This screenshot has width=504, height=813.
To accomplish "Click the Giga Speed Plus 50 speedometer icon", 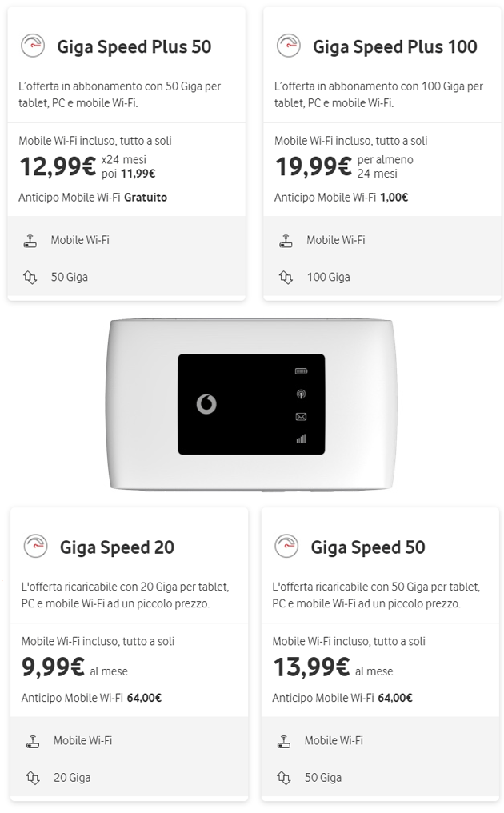I will [x=33, y=46].
